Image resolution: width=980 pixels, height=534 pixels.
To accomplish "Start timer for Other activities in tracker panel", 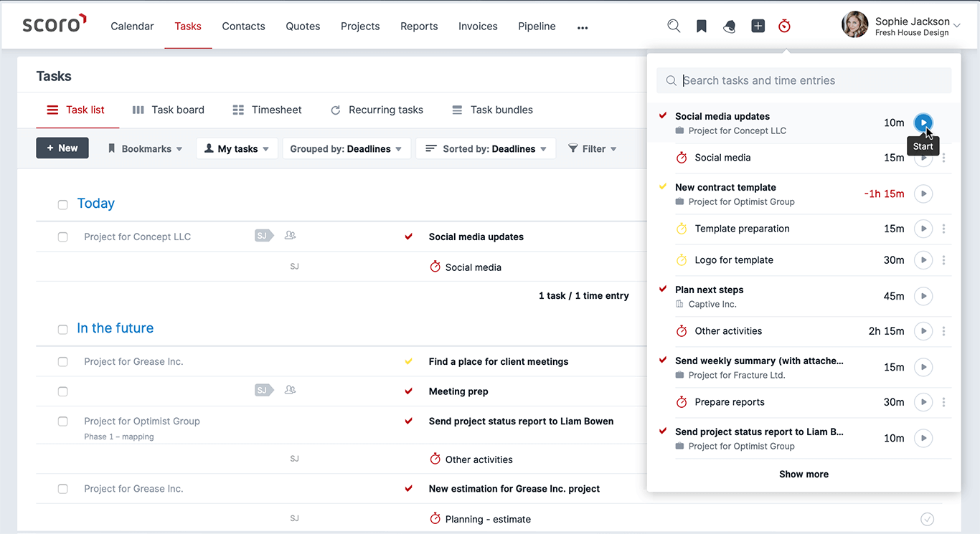I will (x=923, y=331).
